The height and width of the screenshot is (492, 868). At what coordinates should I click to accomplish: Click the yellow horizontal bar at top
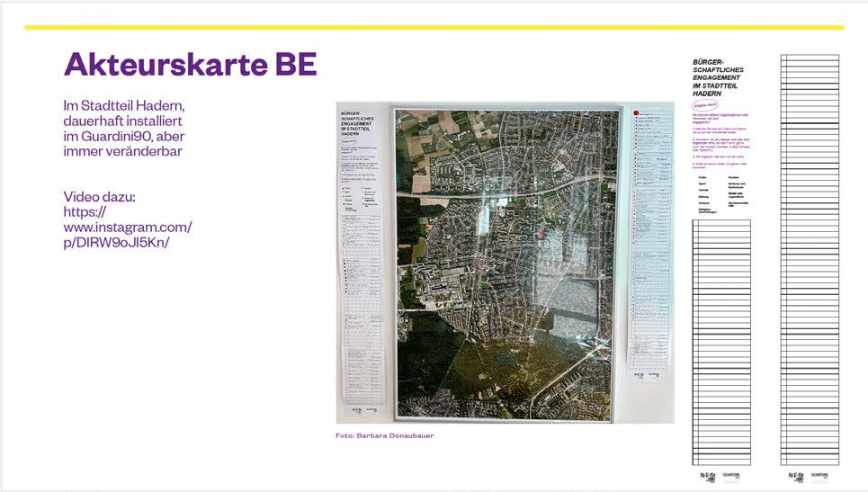pyautogui.click(x=434, y=27)
